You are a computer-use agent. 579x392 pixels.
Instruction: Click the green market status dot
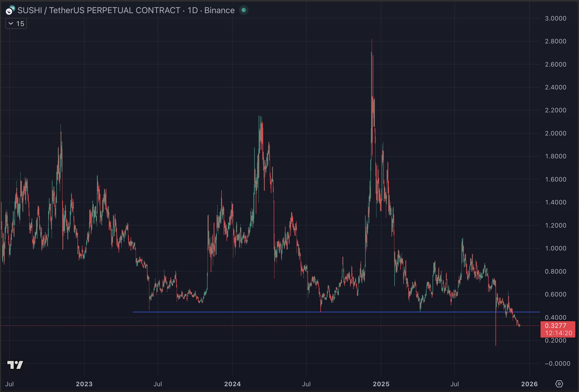click(x=243, y=10)
